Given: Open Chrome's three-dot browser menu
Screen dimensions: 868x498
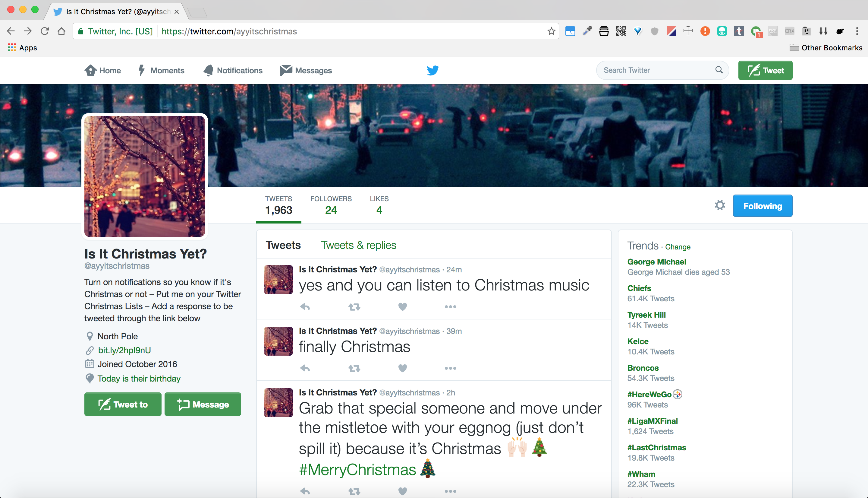Looking at the screenshot, I should coord(857,31).
